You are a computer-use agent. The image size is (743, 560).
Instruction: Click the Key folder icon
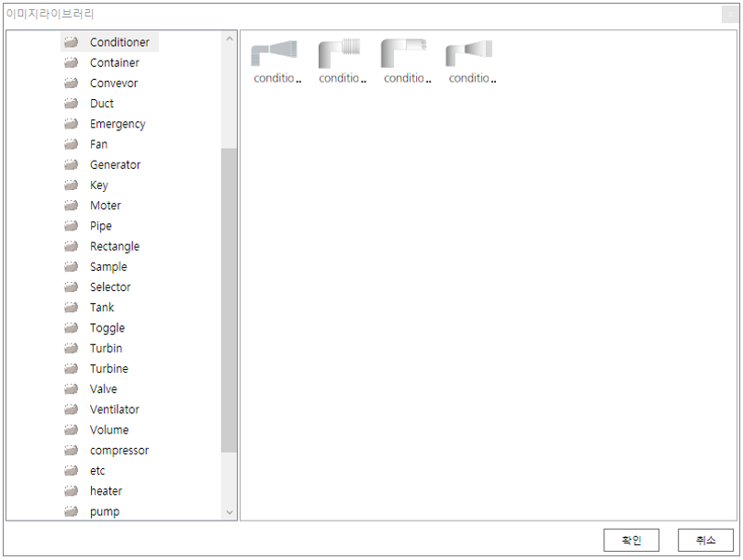(x=71, y=185)
